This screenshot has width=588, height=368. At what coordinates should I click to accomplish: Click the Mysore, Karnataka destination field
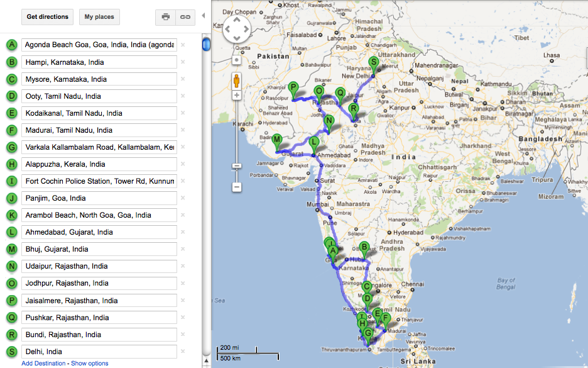(x=99, y=79)
